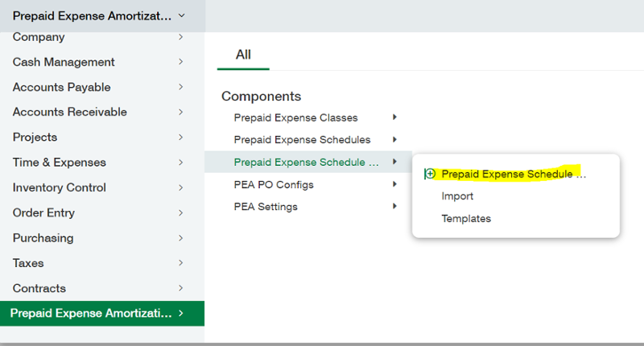Select Purchasing in the navigation list

(43, 238)
